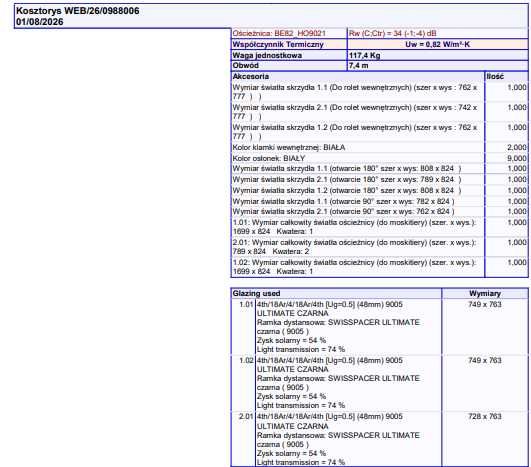This screenshot has width=531, height=467.
Task: Select row 'skrzydła 1.2 (otwarcie 180° ... 808 x 824)'
Action: [379, 190]
